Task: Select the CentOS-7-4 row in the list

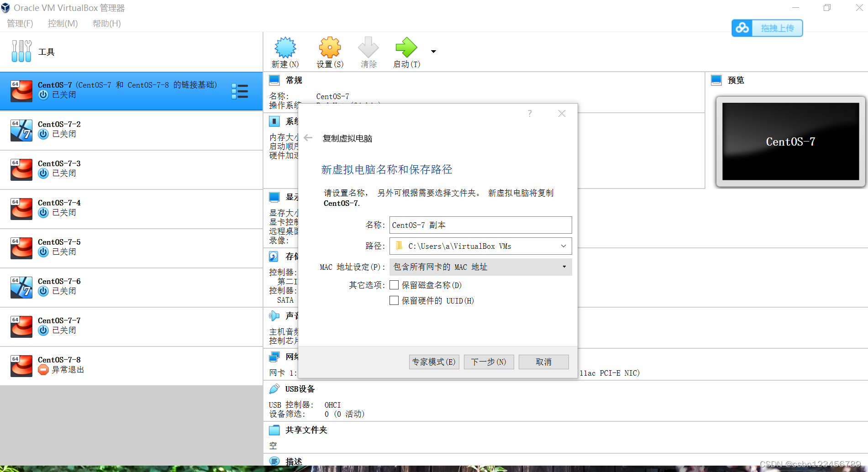Action: pyautogui.click(x=132, y=209)
